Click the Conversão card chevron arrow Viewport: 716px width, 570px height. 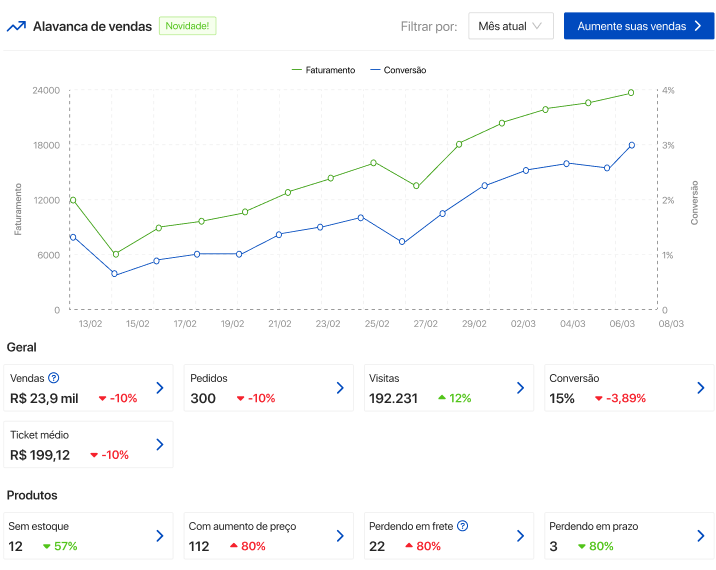click(x=700, y=388)
